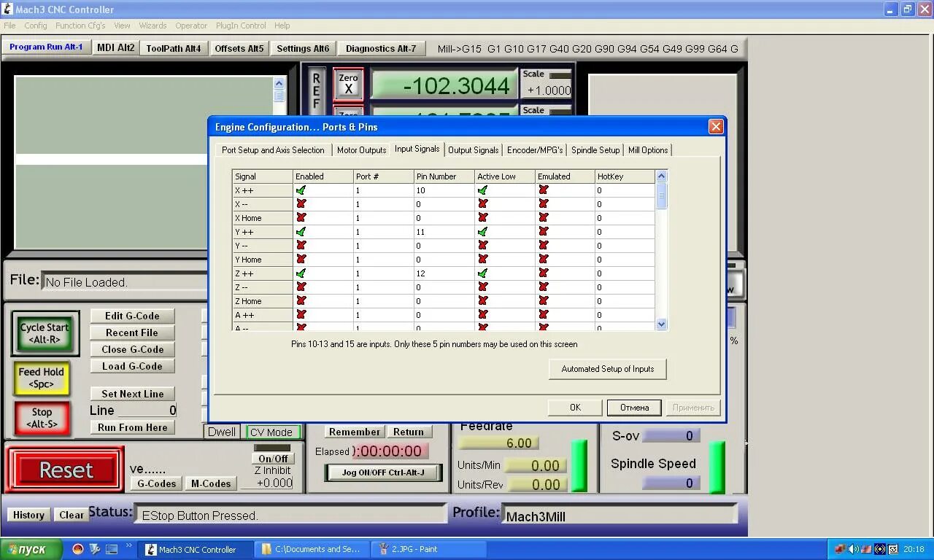Image resolution: width=934 pixels, height=560 pixels.
Task: Open the Operator menu
Action: pos(191,26)
